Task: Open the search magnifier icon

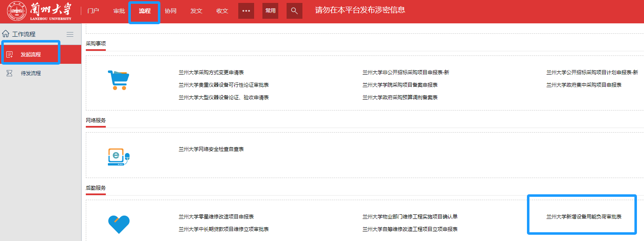Action: 294,11
